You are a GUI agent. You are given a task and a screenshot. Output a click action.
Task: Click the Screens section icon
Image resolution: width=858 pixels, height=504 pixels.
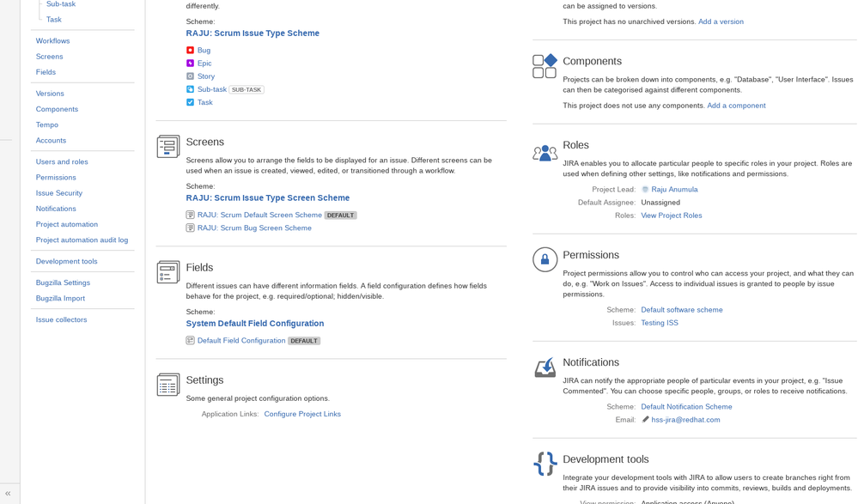pyautogui.click(x=168, y=147)
